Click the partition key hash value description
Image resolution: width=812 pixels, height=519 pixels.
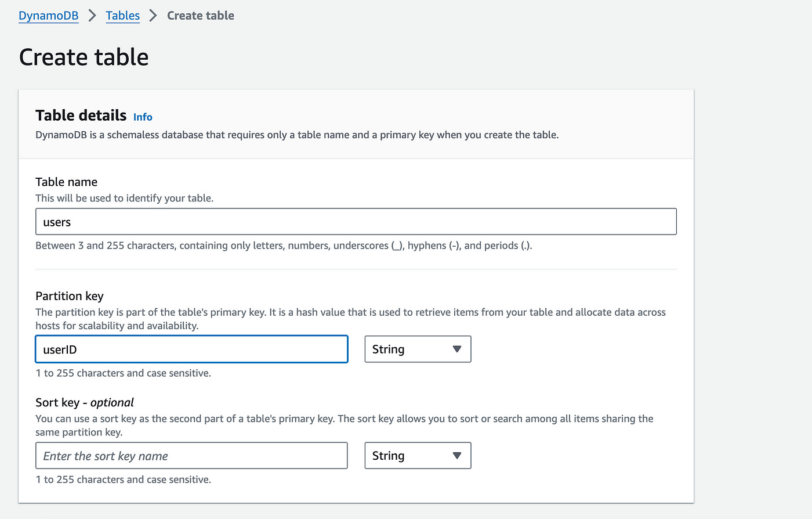350,319
